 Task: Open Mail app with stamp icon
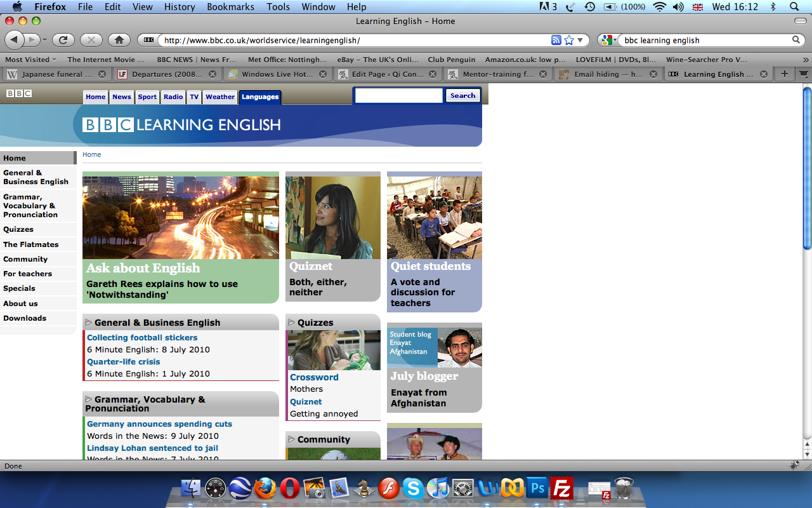(339, 488)
